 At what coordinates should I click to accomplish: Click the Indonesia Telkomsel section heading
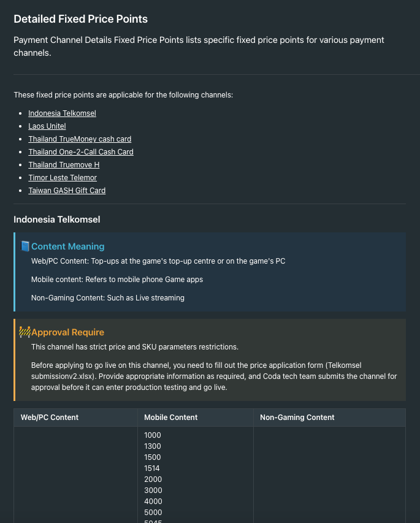(x=56, y=220)
